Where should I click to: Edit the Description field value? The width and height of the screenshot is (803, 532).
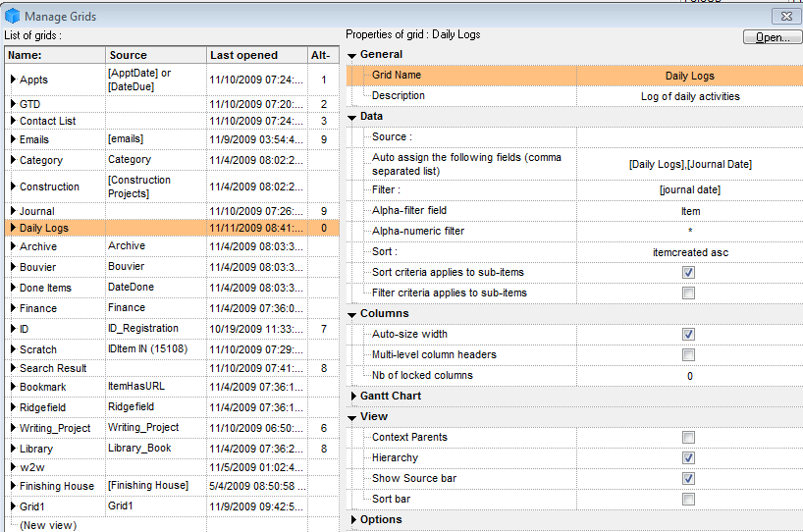pyautogui.click(x=689, y=96)
